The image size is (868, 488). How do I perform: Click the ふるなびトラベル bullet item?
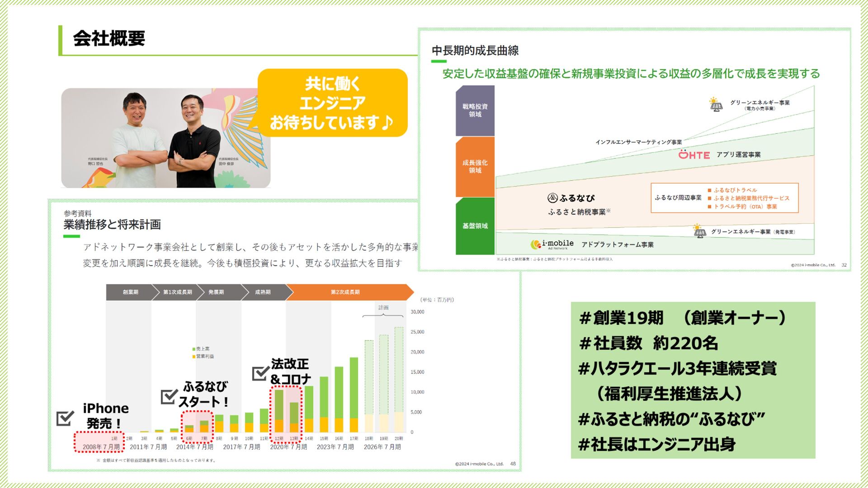point(732,190)
